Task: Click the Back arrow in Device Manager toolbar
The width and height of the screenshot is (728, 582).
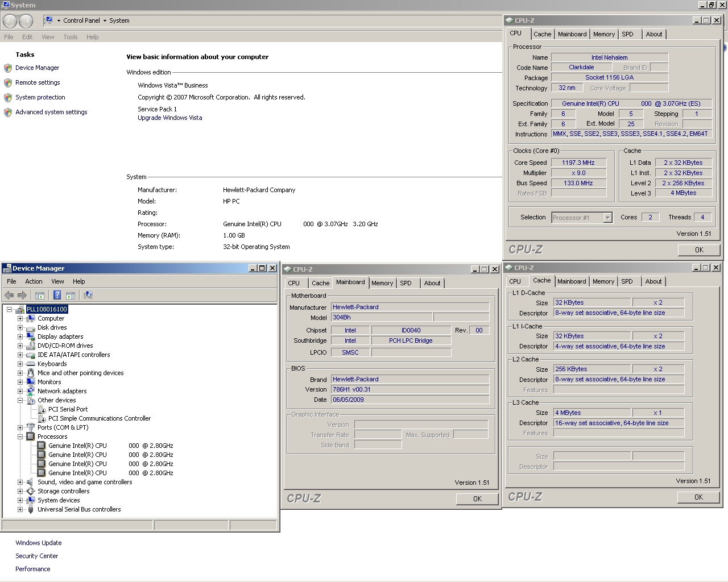Action: coord(9,295)
